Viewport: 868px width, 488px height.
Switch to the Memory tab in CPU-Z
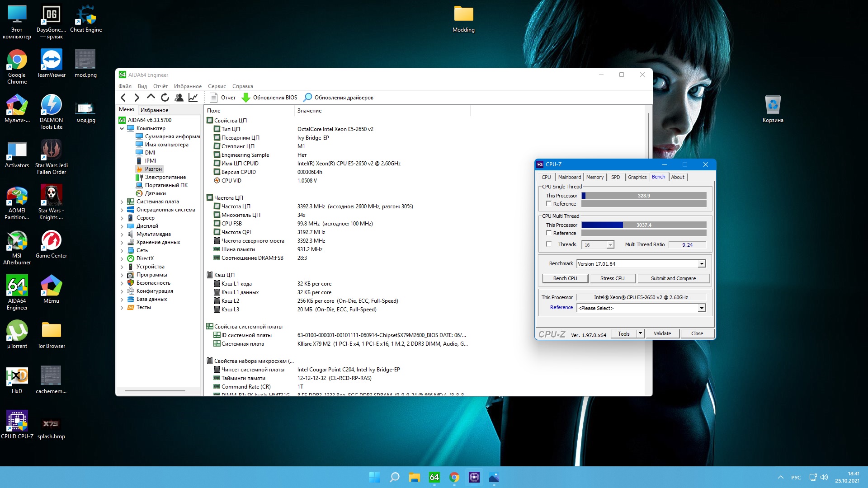click(x=594, y=177)
